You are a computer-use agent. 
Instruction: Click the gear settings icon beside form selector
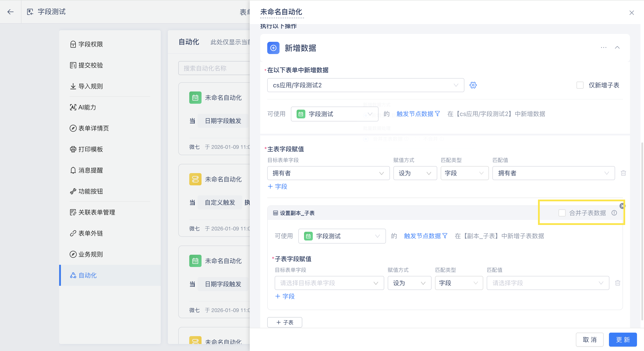[x=473, y=85]
